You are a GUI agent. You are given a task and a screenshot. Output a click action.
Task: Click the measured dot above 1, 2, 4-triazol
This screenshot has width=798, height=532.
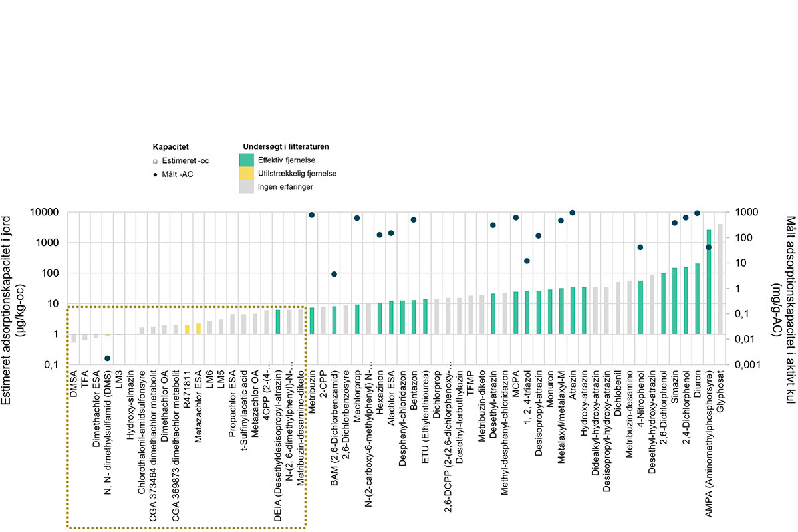[527, 261]
